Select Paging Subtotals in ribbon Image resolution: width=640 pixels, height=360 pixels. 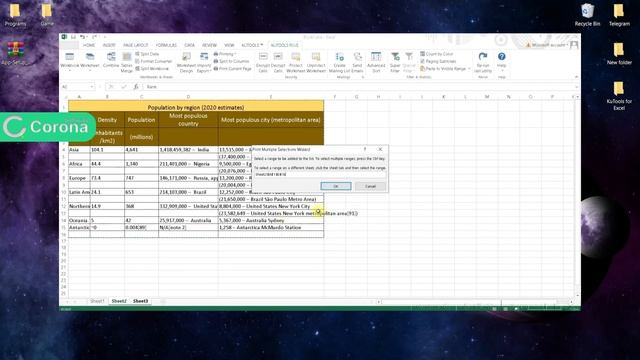point(438,61)
